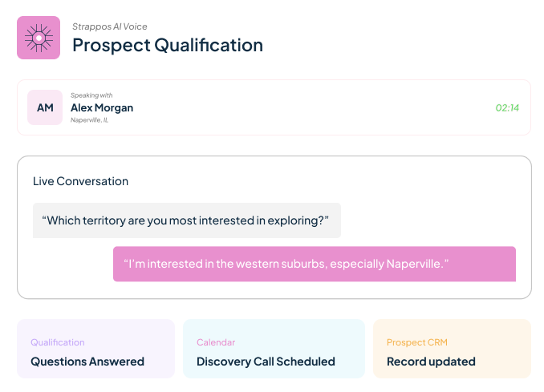
Task: Click the Naperville, IL location text
Action: pos(90,120)
